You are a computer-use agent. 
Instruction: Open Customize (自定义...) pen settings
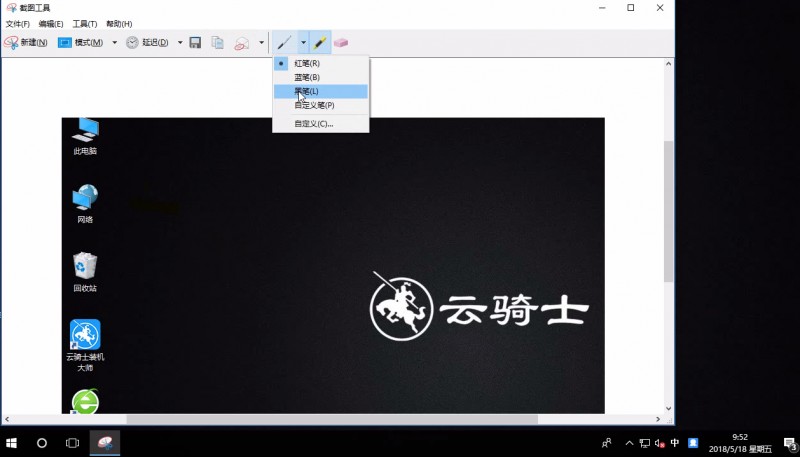320,124
